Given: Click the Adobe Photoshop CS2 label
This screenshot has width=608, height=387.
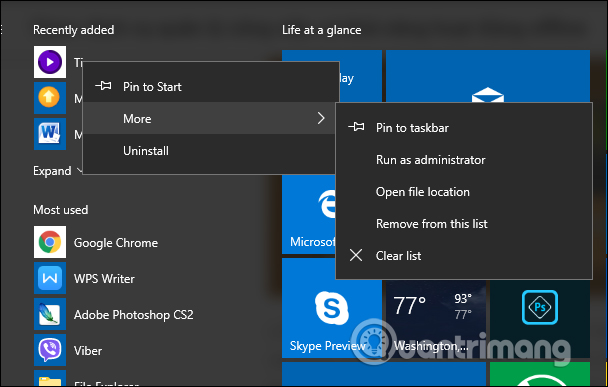Looking at the screenshot, I should click(x=133, y=314).
